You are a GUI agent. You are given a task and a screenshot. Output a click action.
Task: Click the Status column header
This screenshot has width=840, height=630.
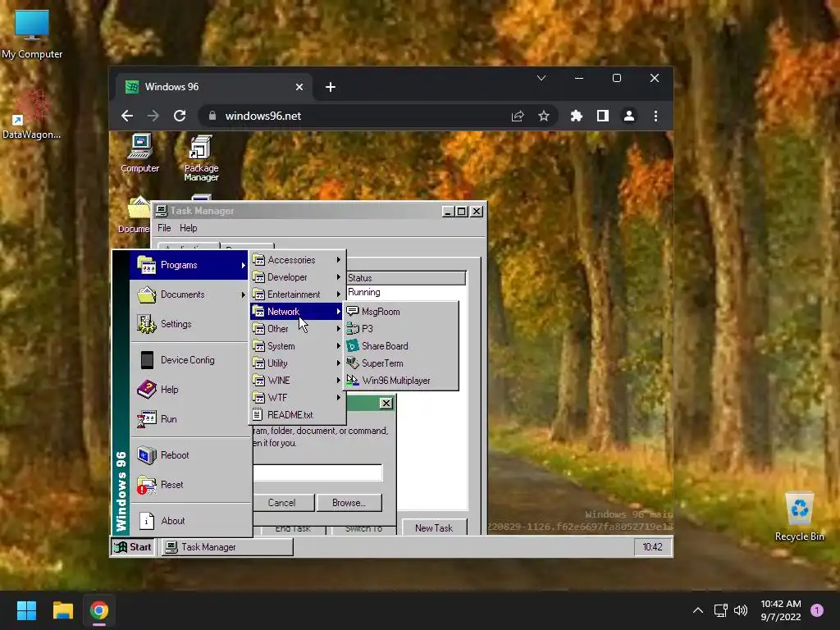tap(406, 277)
